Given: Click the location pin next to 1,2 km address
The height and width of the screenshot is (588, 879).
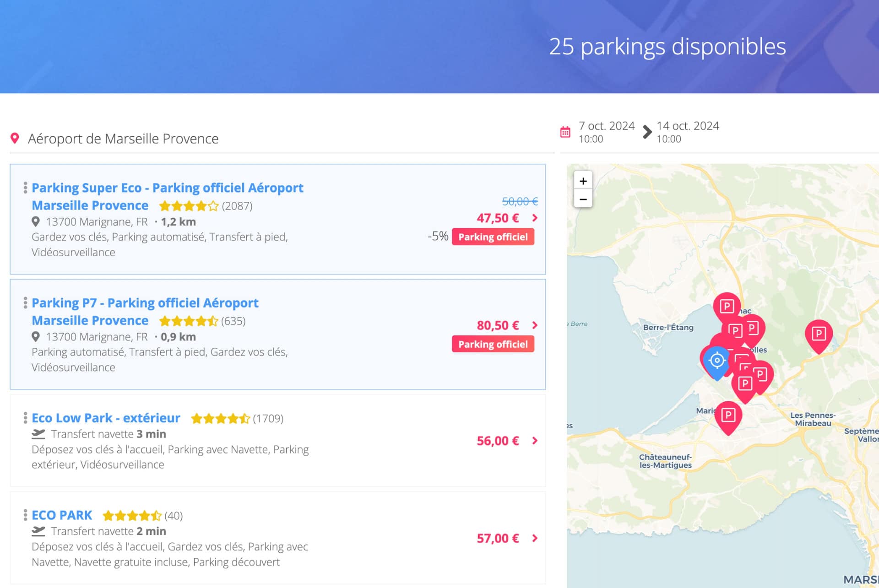Looking at the screenshot, I should coord(35,222).
